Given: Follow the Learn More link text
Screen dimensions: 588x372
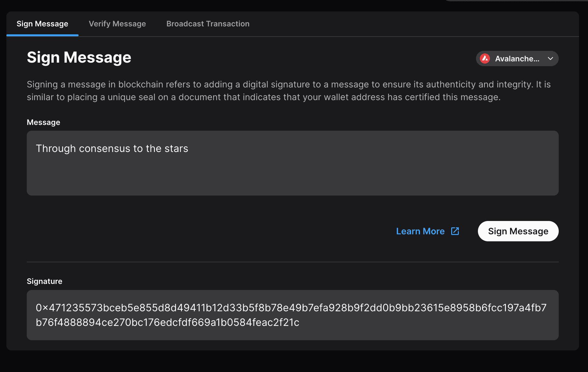Looking at the screenshot, I should click(x=420, y=231).
